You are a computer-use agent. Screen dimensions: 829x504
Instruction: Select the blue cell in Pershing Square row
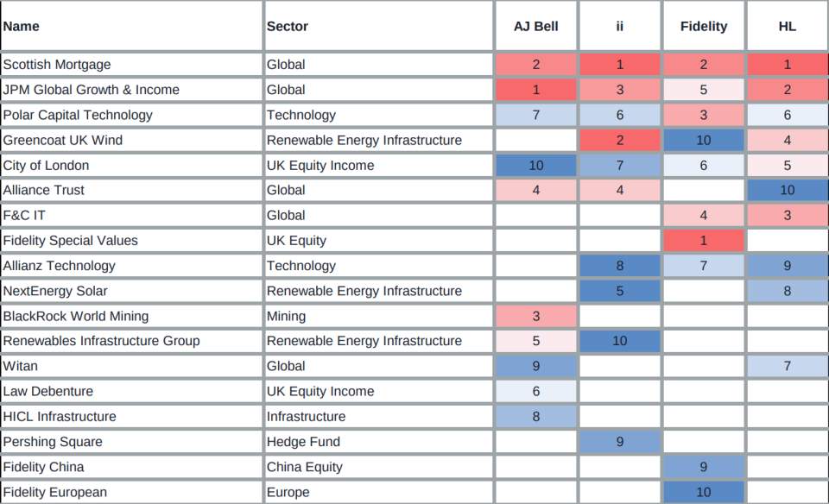[x=619, y=442]
